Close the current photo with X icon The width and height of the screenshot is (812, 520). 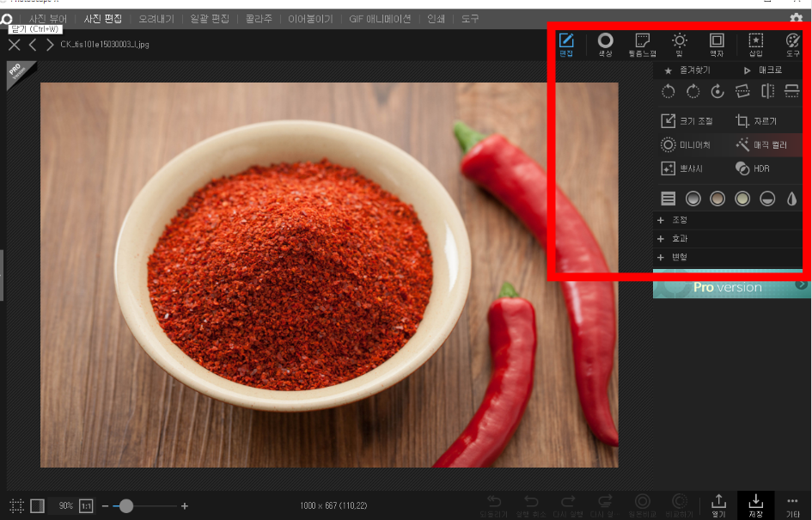click(x=14, y=45)
